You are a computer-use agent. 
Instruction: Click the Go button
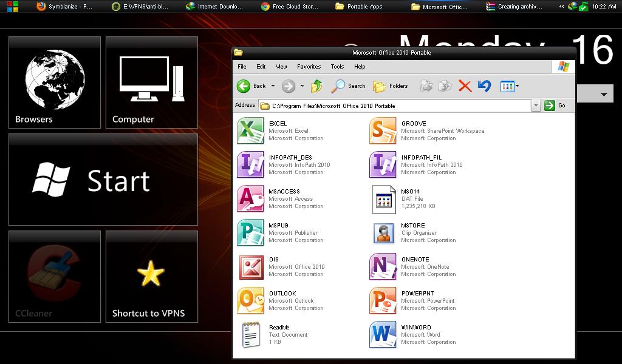[555, 106]
